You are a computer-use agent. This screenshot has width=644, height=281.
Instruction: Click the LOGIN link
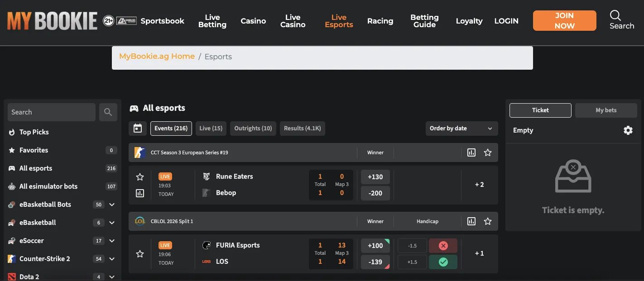click(x=506, y=21)
